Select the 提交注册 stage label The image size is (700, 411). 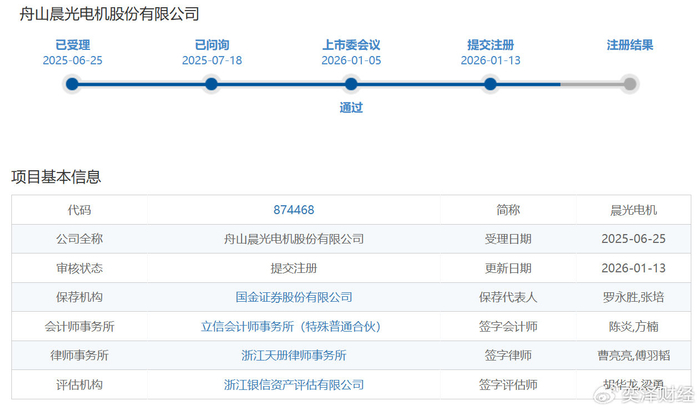click(491, 45)
